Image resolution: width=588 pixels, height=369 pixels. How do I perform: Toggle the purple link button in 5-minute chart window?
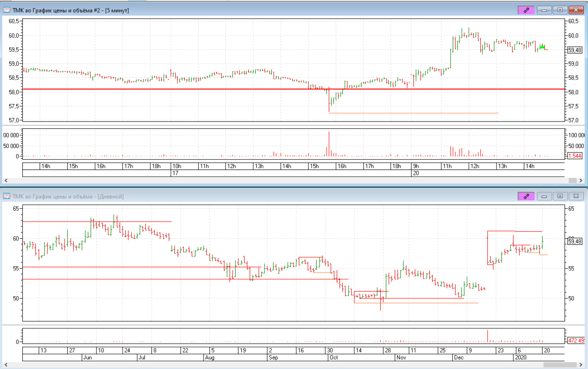[526, 10]
